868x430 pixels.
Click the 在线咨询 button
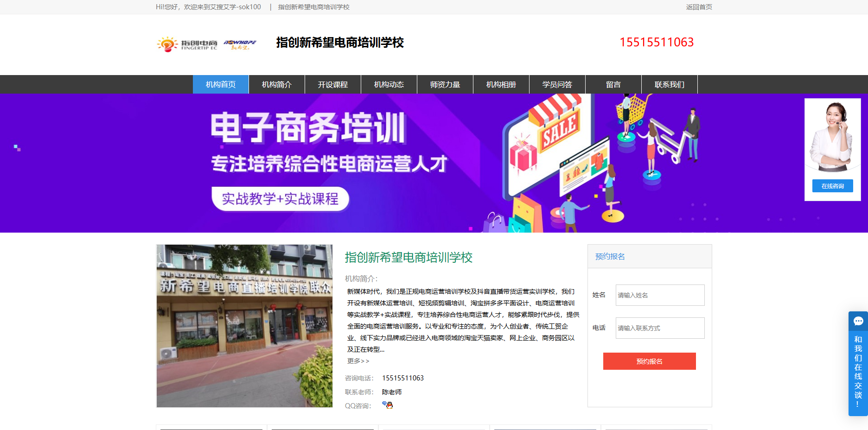click(x=833, y=186)
